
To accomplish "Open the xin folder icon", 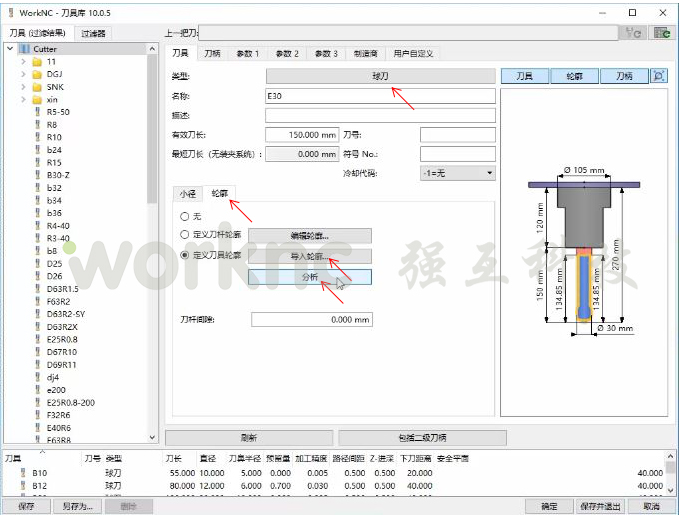I will (x=37, y=99).
